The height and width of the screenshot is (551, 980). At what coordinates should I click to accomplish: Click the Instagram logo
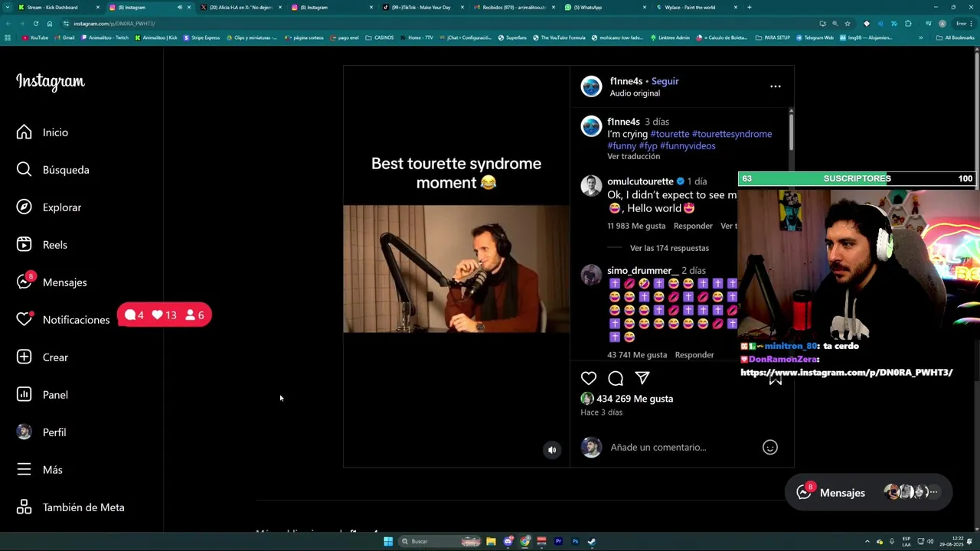click(x=51, y=82)
